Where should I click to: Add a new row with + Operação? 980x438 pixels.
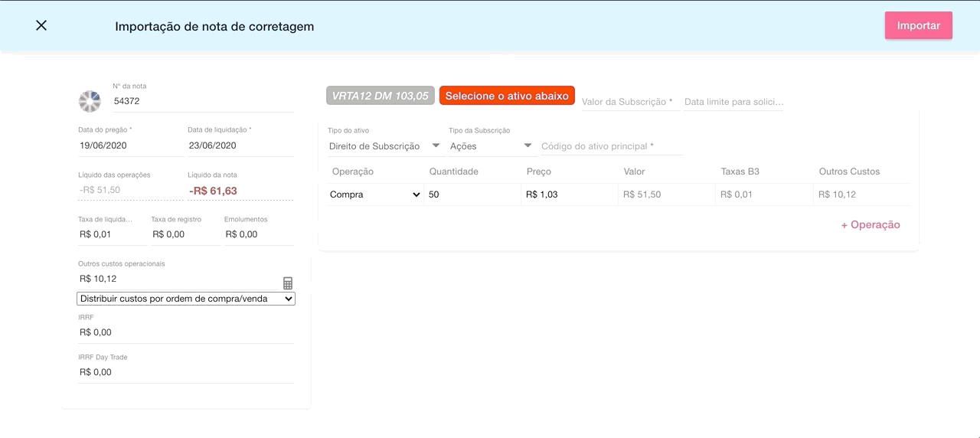[870, 225]
